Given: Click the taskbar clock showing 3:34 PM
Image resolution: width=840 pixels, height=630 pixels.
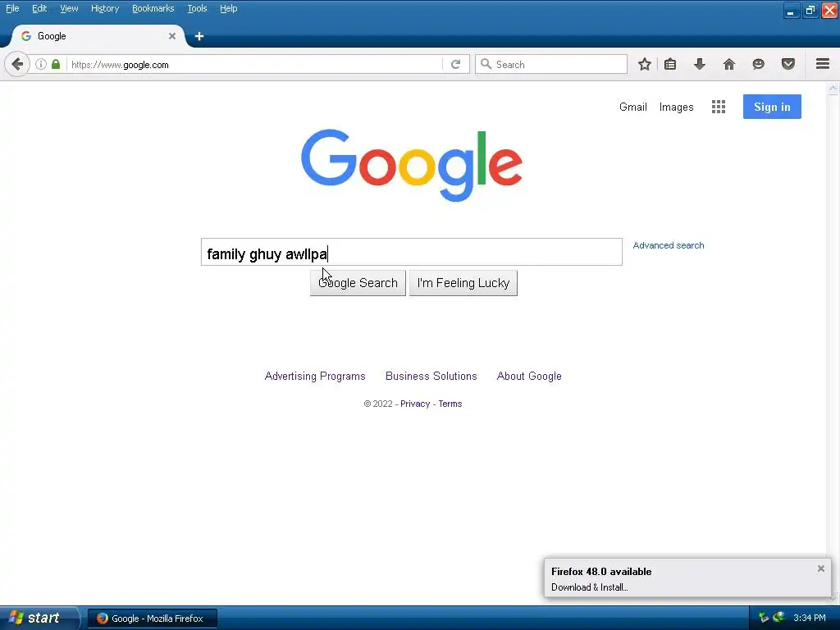Looking at the screenshot, I should tap(810, 619).
